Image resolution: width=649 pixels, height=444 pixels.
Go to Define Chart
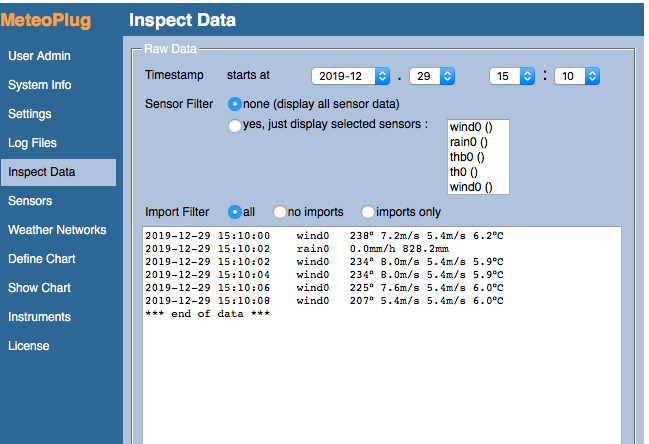(x=42, y=259)
